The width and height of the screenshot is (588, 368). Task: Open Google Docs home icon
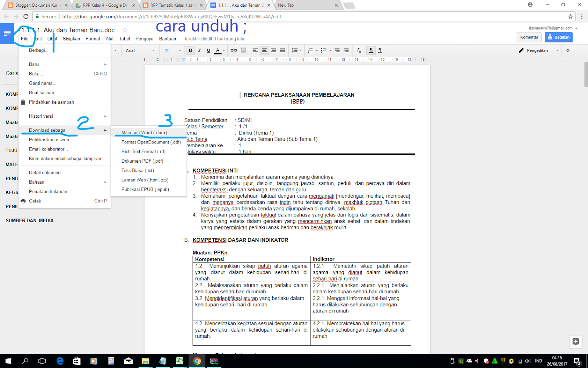pyautogui.click(x=7, y=33)
